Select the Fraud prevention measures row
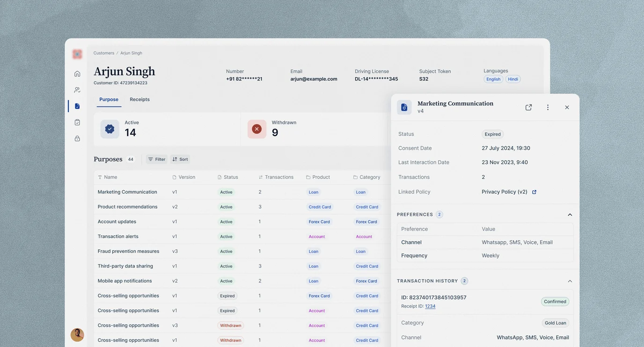The image size is (644, 347). (x=242, y=251)
